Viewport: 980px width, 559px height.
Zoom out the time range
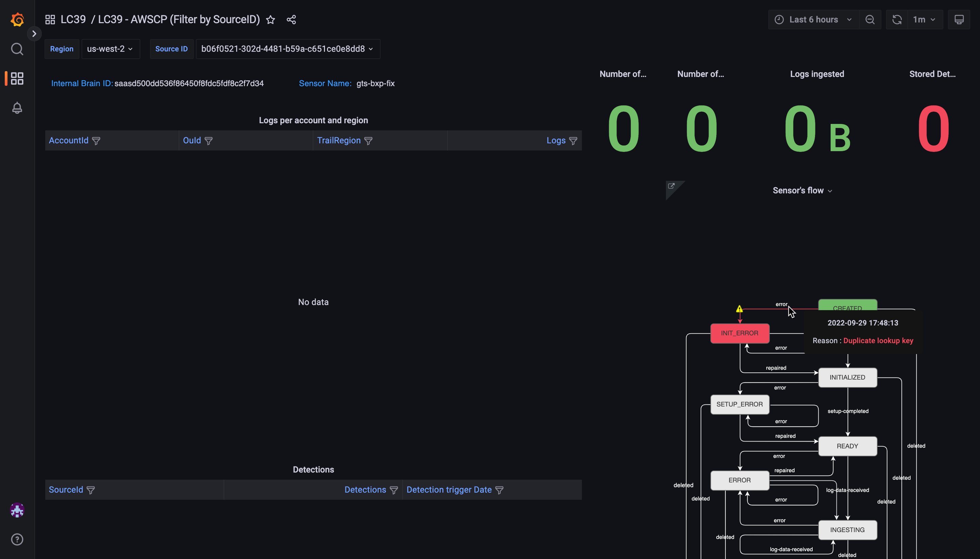pos(870,20)
